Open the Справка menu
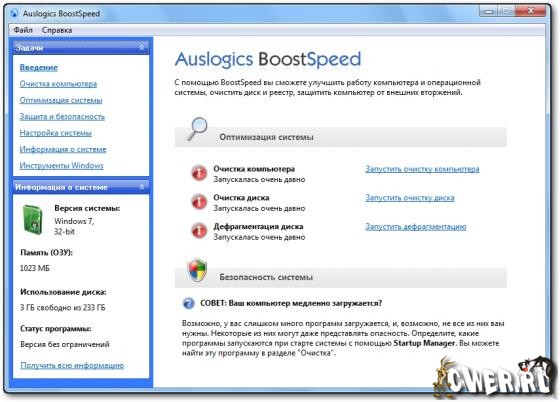This screenshot has width=560, height=402. (57, 30)
